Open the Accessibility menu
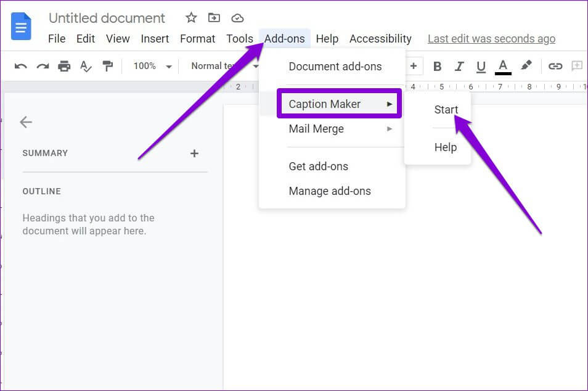Screen dimensions: 588x391 (x=380, y=39)
